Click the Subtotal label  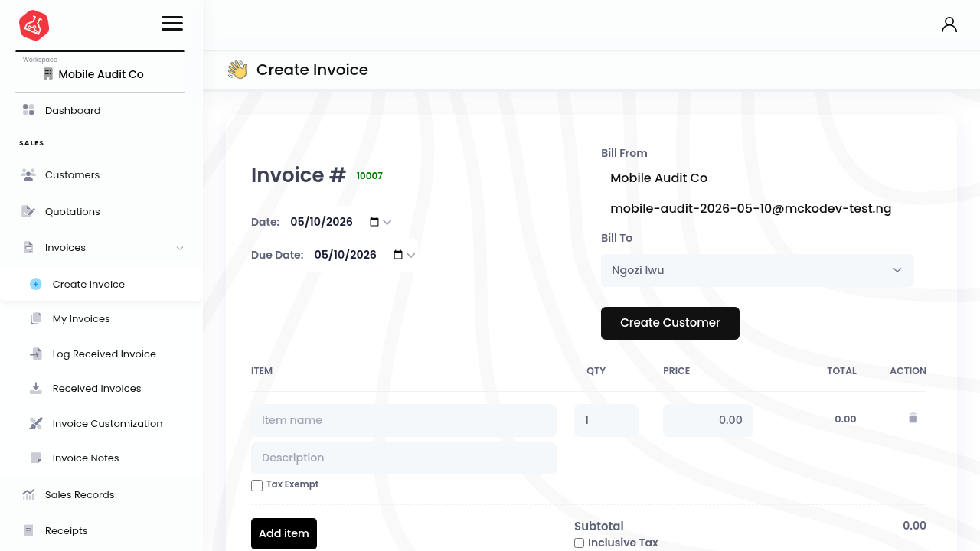599,526
